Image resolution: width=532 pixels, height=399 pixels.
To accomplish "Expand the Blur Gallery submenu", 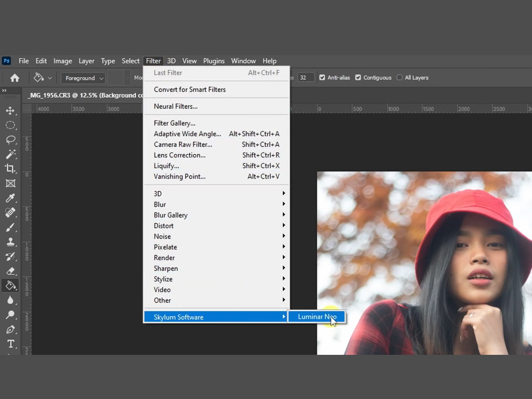I will point(170,215).
